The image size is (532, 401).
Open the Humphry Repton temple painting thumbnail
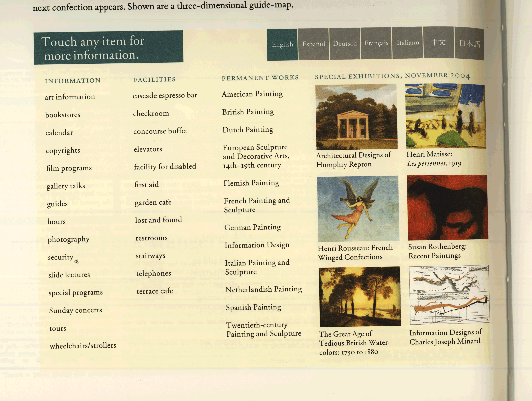[x=356, y=117]
